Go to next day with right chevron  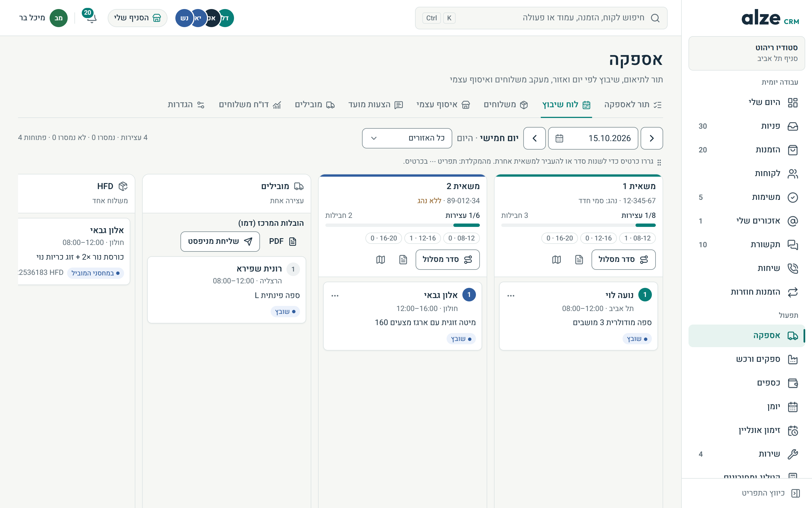(651, 138)
